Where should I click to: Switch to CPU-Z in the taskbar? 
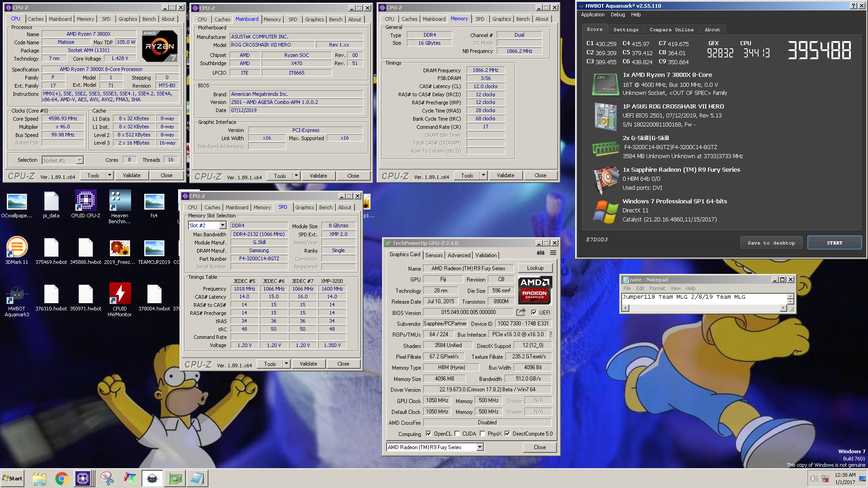(85, 479)
